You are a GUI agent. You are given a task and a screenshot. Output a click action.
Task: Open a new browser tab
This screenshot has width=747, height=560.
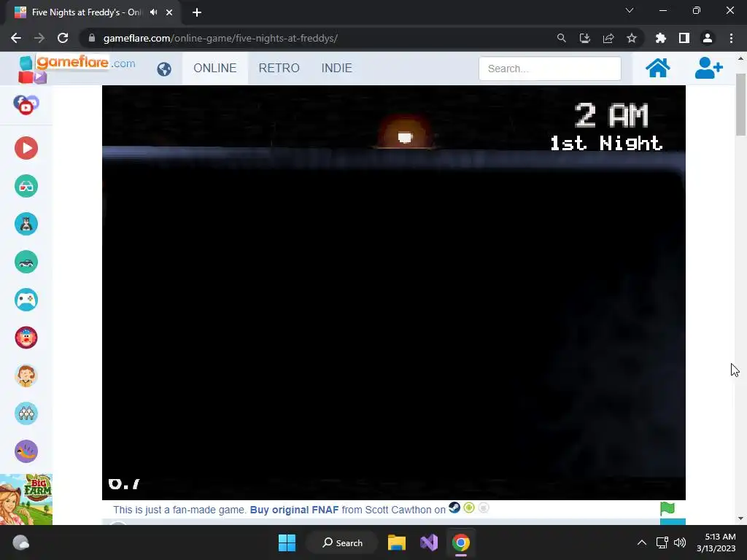197,12
